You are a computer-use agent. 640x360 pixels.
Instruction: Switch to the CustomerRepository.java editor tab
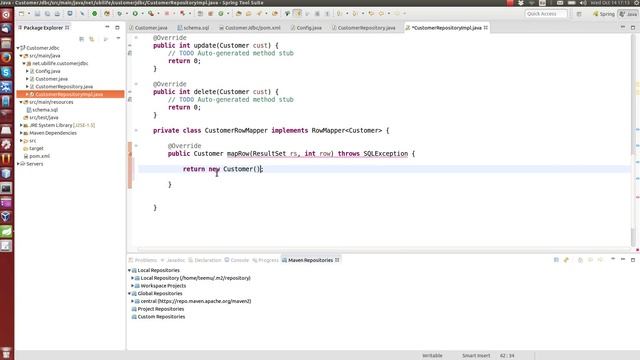(x=364, y=28)
